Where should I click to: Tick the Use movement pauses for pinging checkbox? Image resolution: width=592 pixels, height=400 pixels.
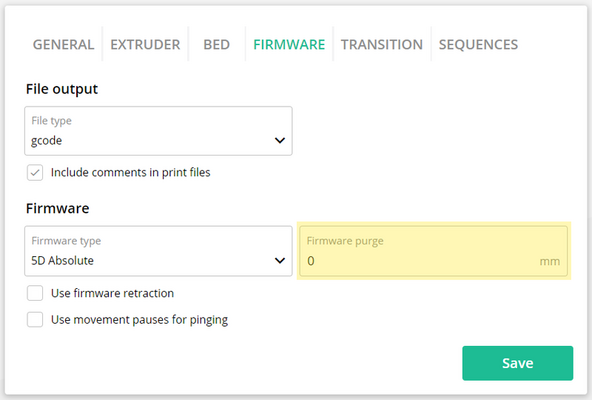35,320
